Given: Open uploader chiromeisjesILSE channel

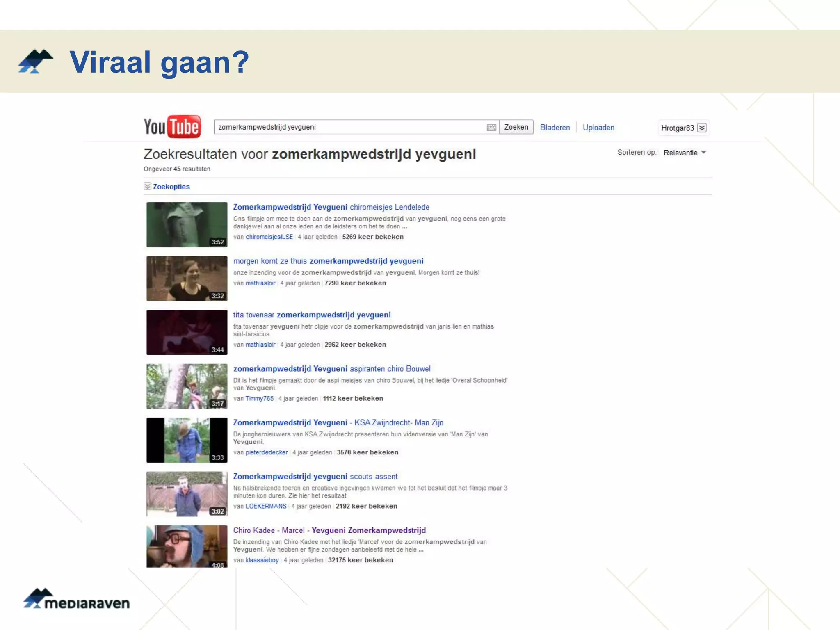Looking at the screenshot, I should click(269, 237).
